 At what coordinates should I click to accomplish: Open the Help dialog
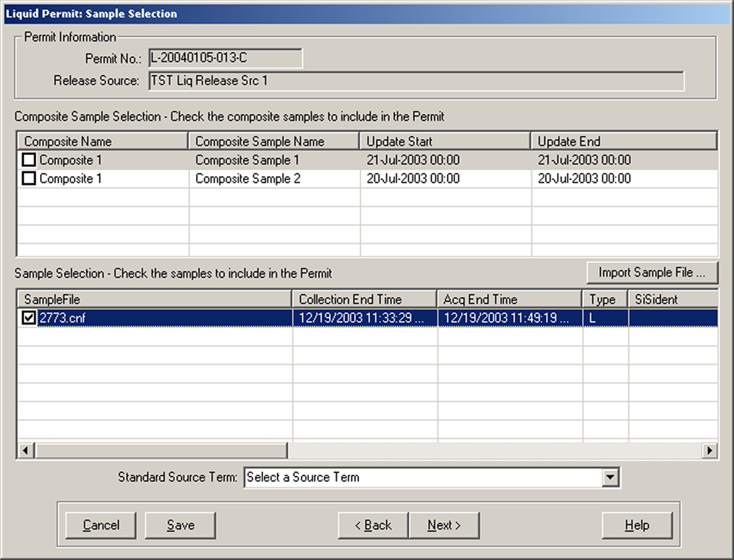coord(636,525)
